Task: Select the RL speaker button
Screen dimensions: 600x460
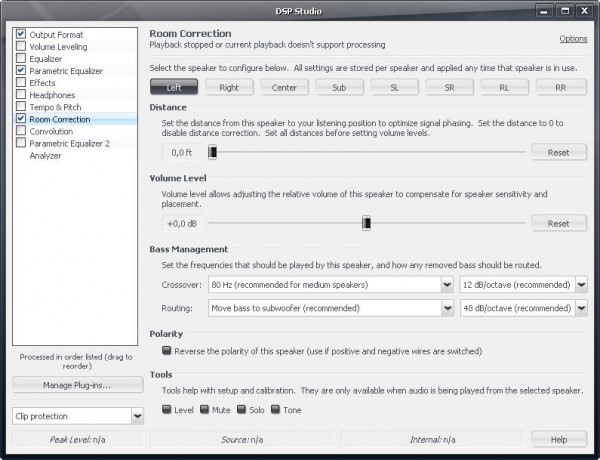Action: coord(504,87)
